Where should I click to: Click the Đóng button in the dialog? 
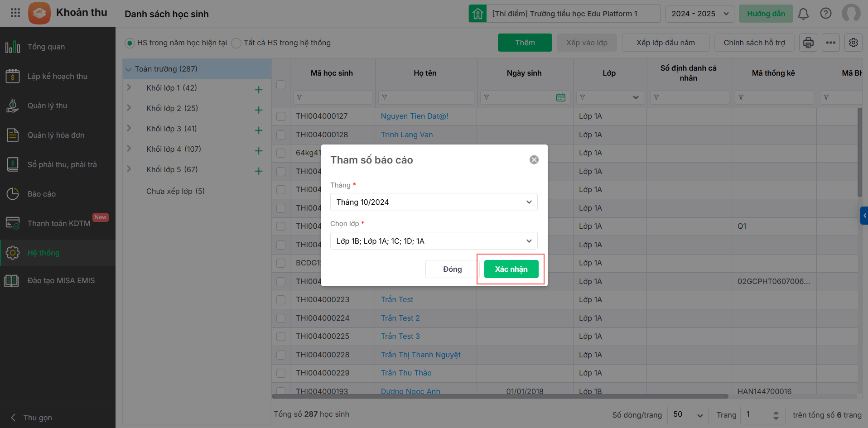[452, 269]
